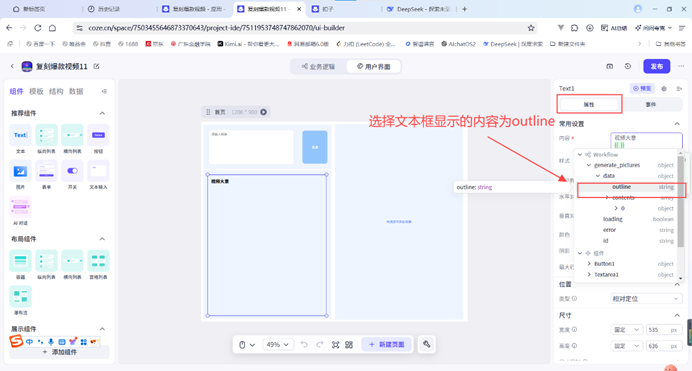Run the home page play icon
The width and height of the screenshot is (692, 371).
point(263,112)
